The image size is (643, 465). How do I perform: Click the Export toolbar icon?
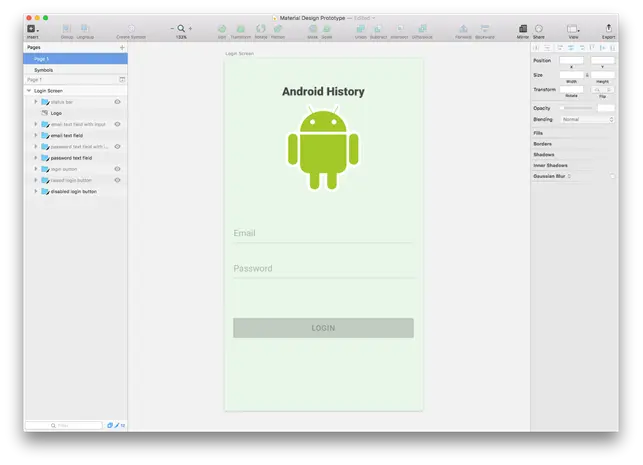609,28
